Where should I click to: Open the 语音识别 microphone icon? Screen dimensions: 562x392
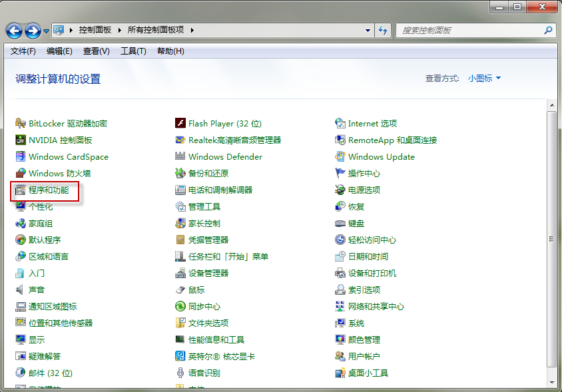coord(180,373)
